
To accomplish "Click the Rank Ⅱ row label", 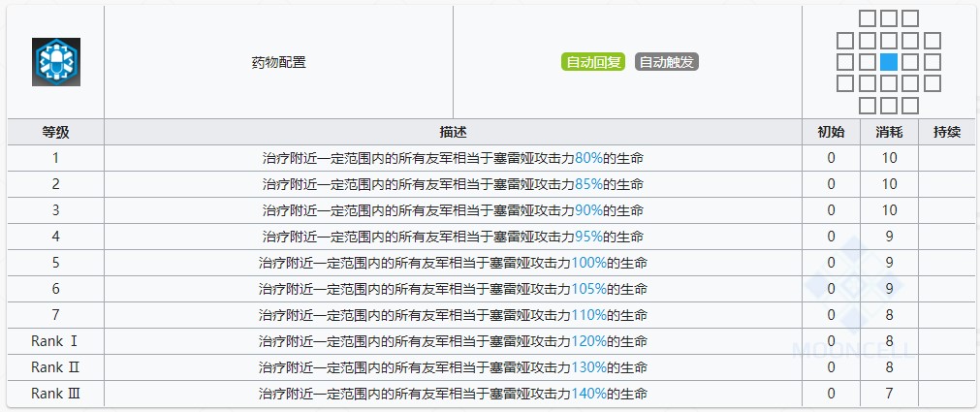I will click(x=55, y=367).
